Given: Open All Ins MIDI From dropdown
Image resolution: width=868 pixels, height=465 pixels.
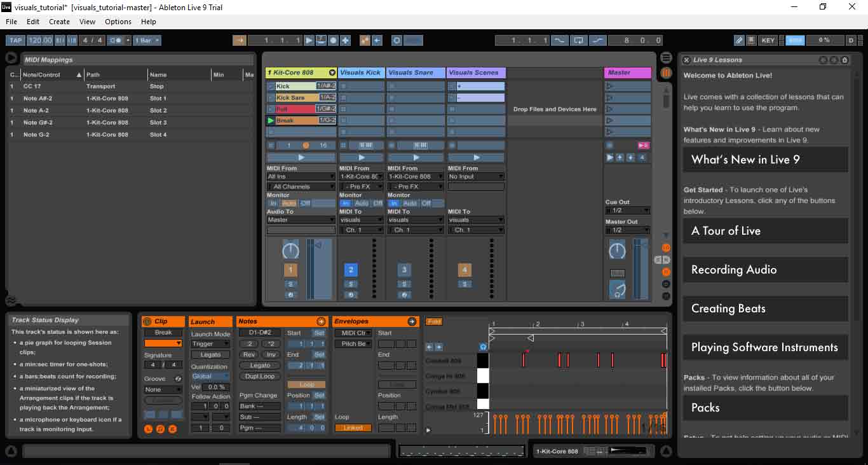Looking at the screenshot, I should (301, 176).
